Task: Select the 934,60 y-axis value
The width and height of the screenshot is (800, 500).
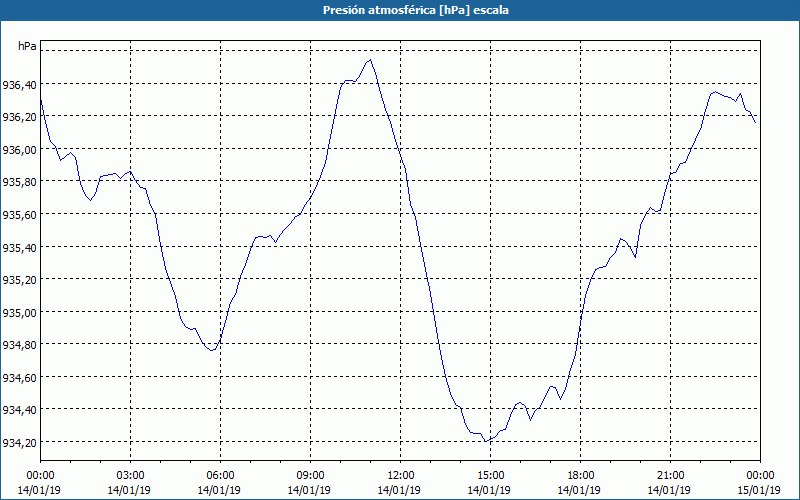Action: [19, 378]
